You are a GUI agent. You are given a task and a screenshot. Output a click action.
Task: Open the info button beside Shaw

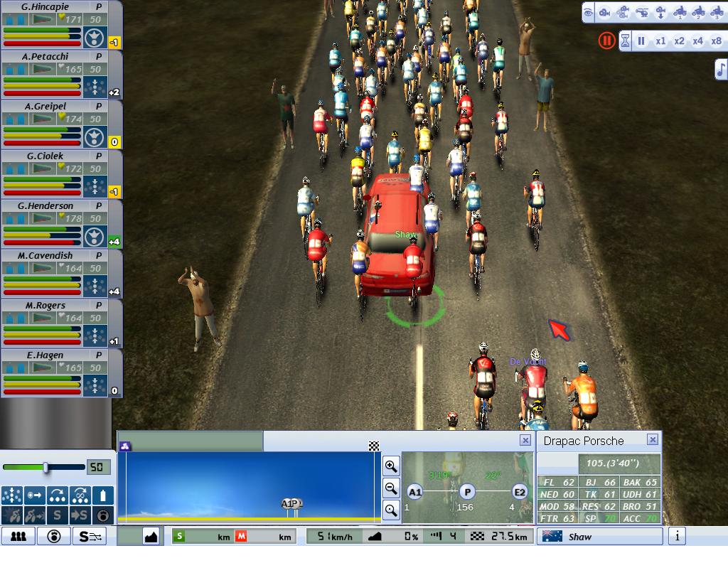pyautogui.click(x=677, y=537)
